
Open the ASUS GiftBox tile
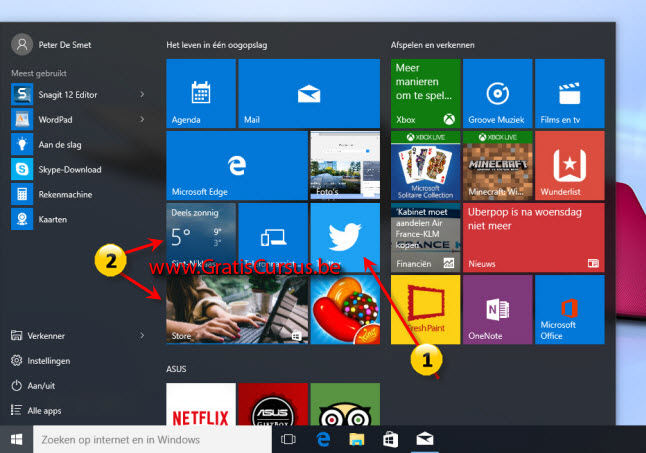[x=273, y=404]
